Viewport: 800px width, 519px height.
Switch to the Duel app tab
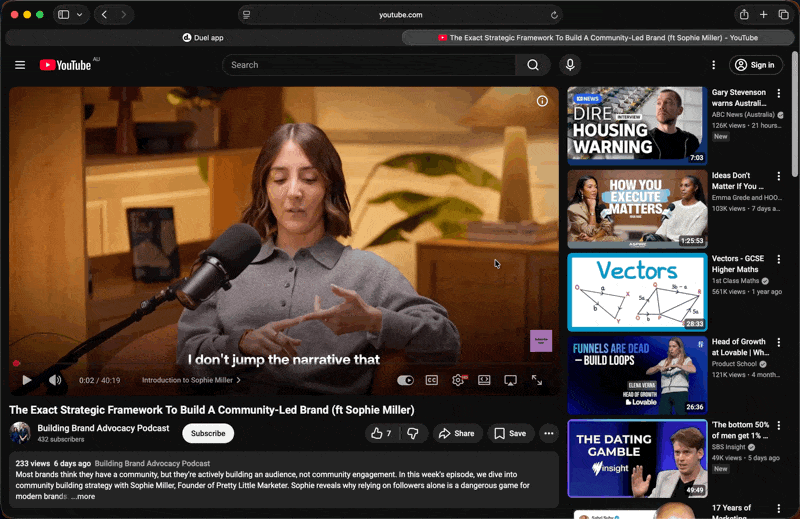tap(203, 38)
